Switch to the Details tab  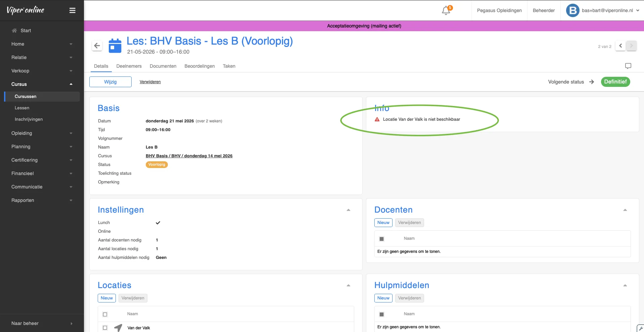tap(101, 66)
